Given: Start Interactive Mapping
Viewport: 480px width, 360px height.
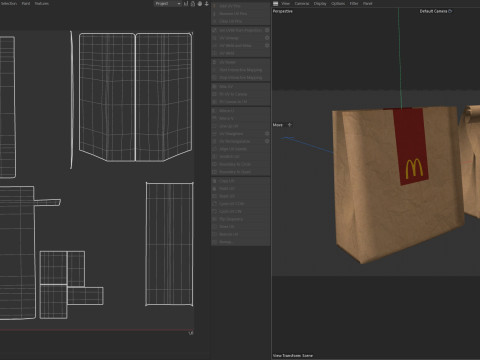Looking at the screenshot, I should [x=241, y=70].
